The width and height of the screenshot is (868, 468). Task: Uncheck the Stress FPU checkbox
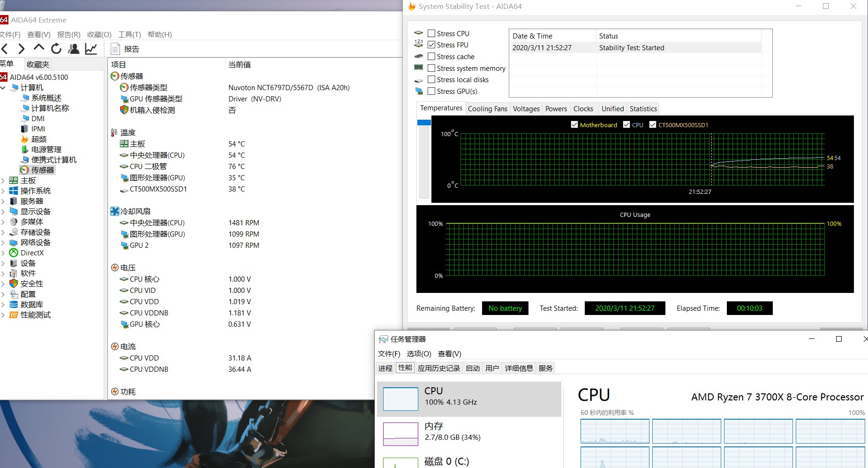pos(431,45)
